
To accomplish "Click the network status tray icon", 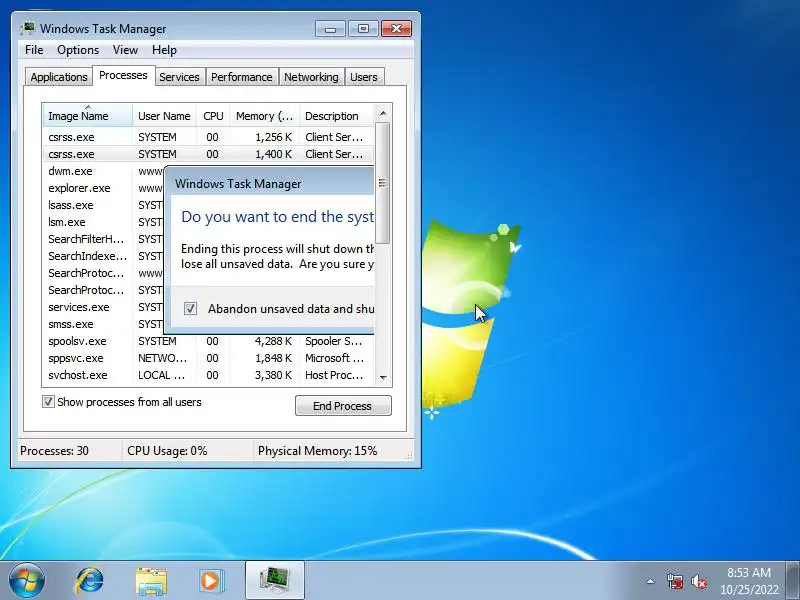I will tap(674, 581).
